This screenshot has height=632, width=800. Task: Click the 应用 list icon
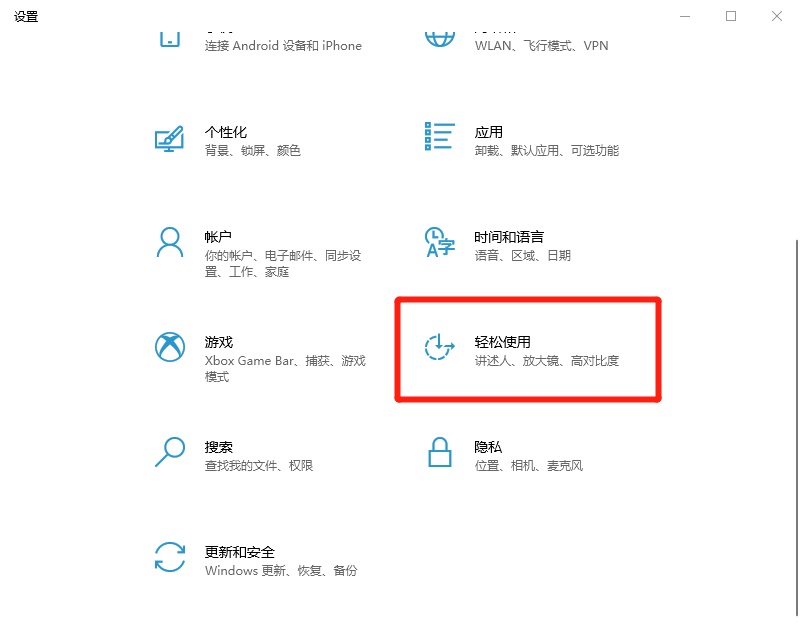439,136
